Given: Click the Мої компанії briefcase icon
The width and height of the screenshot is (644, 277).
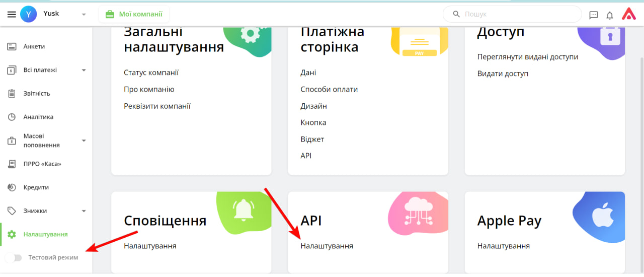Looking at the screenshot, I should click(110, 14).
